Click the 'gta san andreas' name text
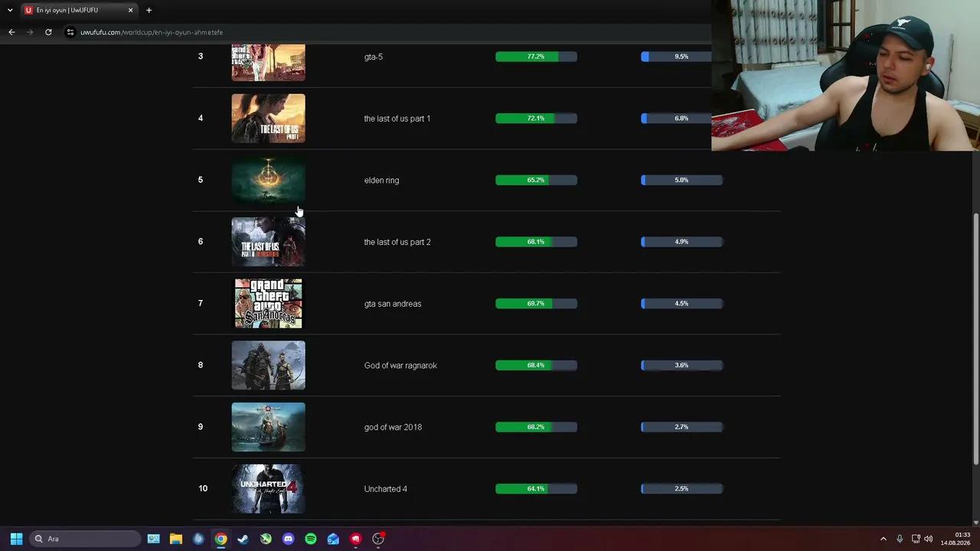This screenshot has width=980, height=551. [393, 304]
